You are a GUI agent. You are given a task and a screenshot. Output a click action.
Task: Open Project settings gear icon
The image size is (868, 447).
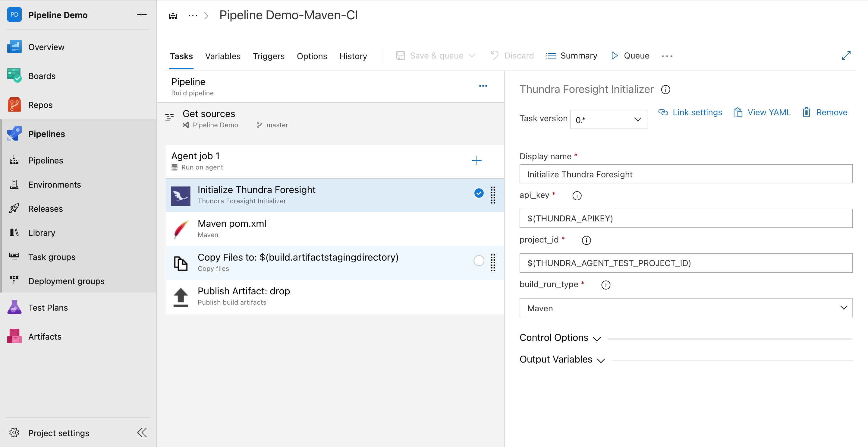14,433
